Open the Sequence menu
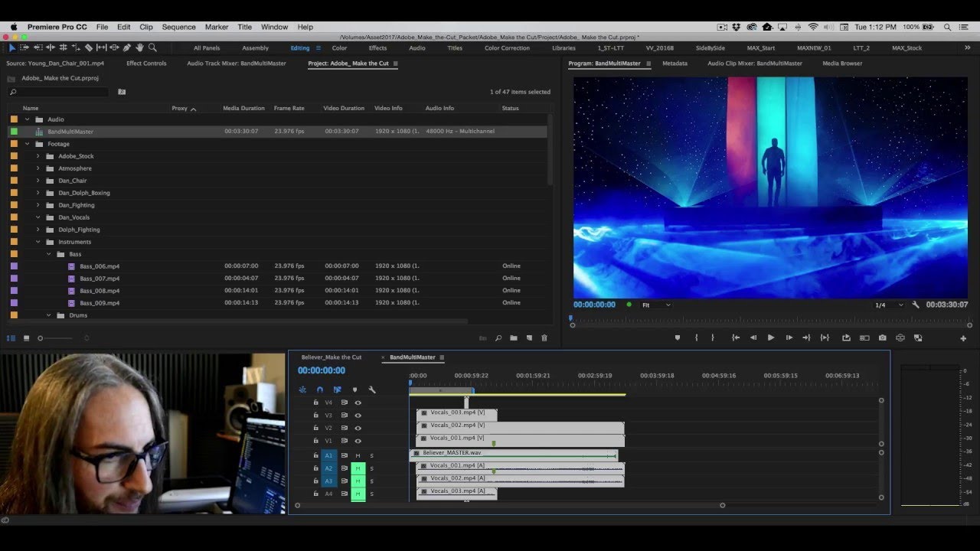 pos(178,27)
